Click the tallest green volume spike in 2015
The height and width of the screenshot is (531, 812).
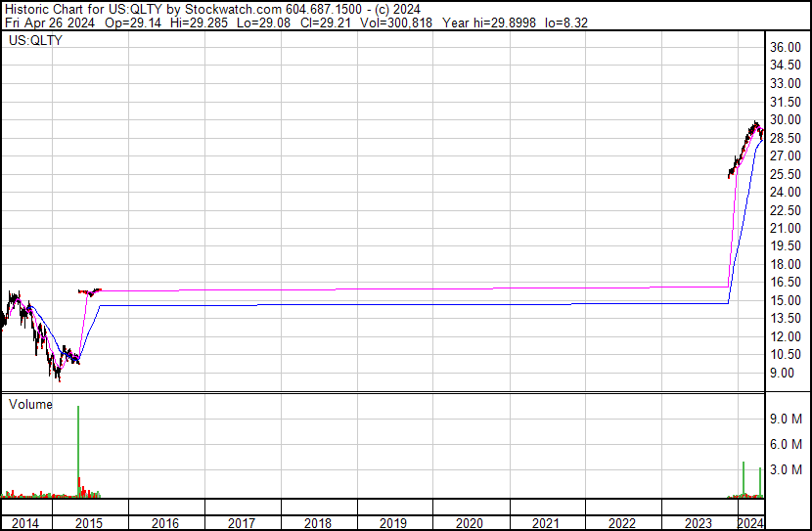pyautogui.click(x=78, y=450)
